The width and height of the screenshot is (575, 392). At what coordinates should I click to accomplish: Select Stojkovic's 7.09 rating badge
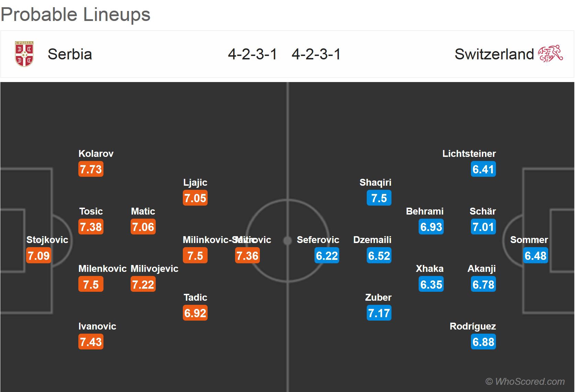pos(38,256)
